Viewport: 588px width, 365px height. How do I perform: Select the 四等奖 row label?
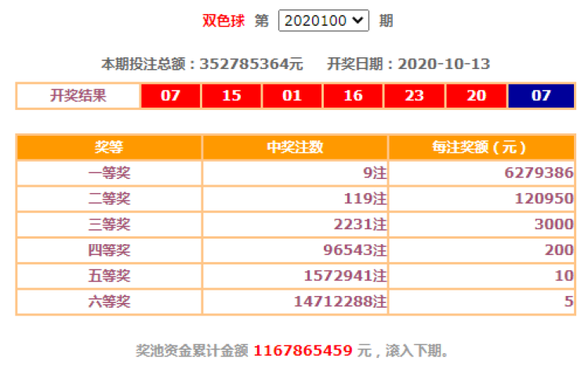[x=109, y=250]
